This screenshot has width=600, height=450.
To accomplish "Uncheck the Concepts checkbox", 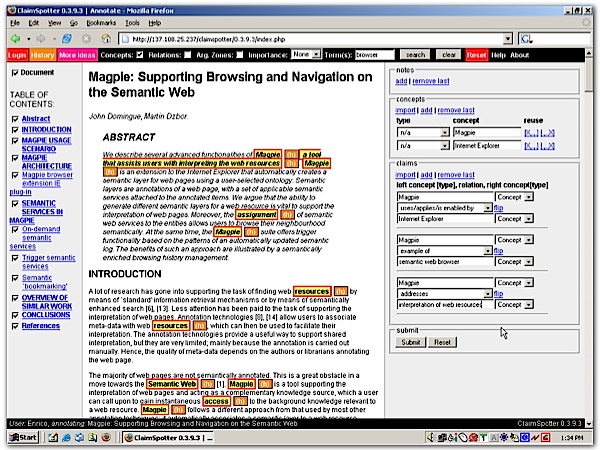I will [140, 55].
